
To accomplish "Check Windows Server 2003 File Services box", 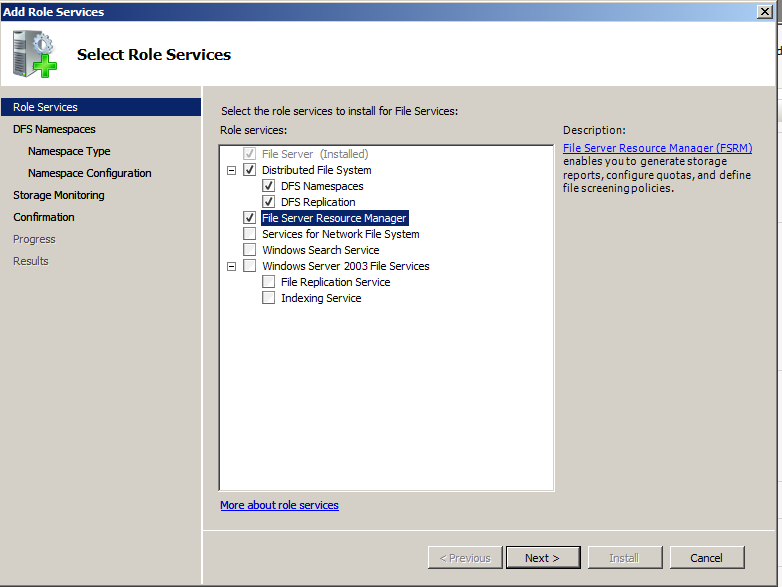I will coord(249,265).
